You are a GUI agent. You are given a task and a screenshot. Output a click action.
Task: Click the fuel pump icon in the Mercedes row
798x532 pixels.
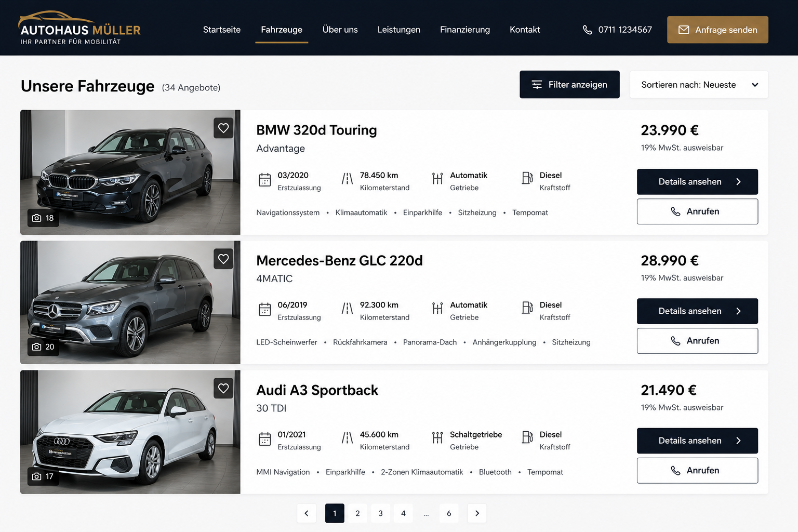527,308
